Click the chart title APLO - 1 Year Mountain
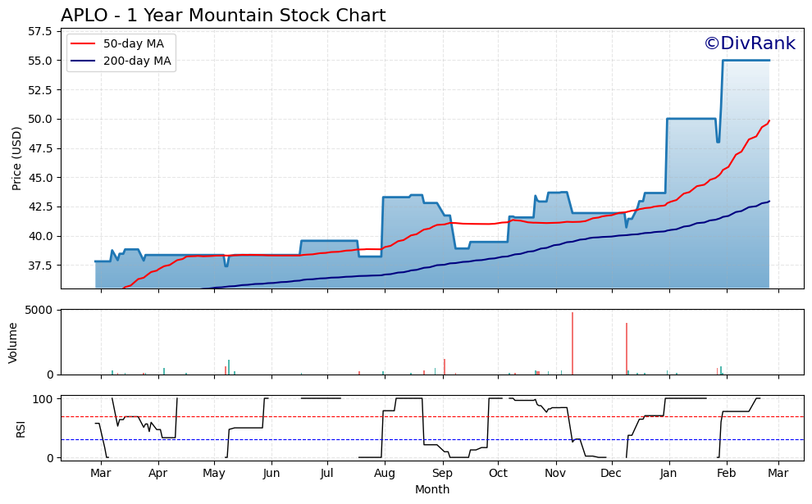 (x=221, y=14)
